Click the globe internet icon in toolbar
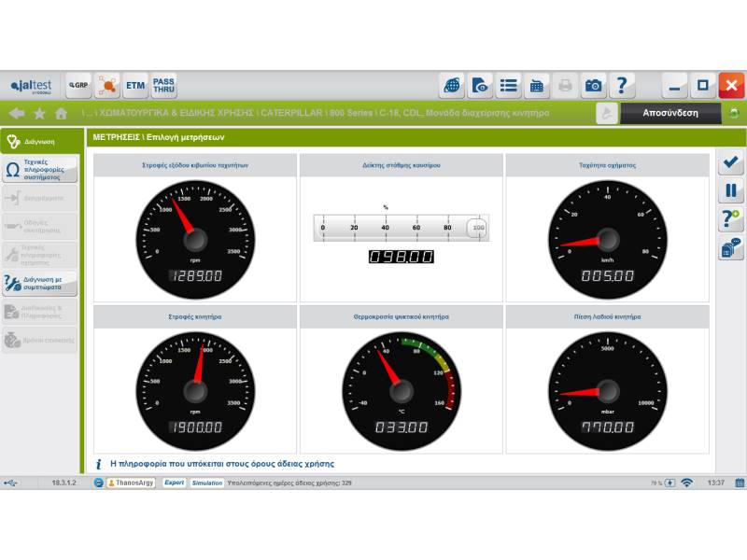Screen dimensions: 747x560 (452, 86)
